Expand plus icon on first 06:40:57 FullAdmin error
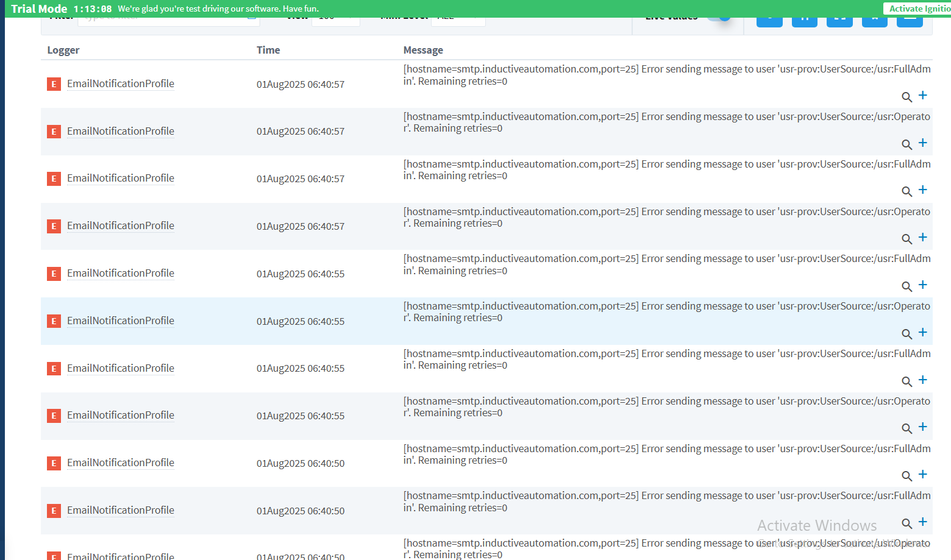Image resolution: width=951 pixels, height=560 pixels. tap(923, 95)
